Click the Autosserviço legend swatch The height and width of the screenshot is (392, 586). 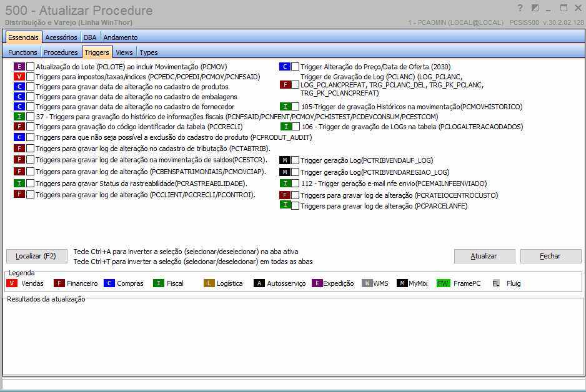point(259,283)
